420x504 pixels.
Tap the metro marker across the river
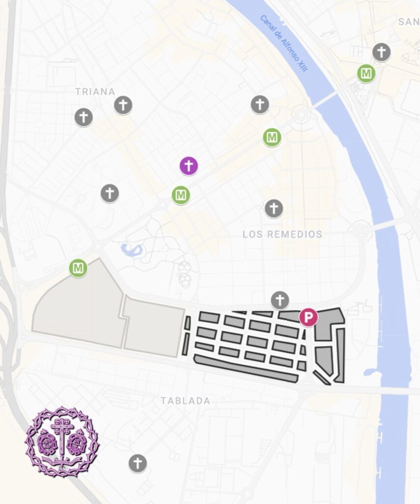pos(366,73)
